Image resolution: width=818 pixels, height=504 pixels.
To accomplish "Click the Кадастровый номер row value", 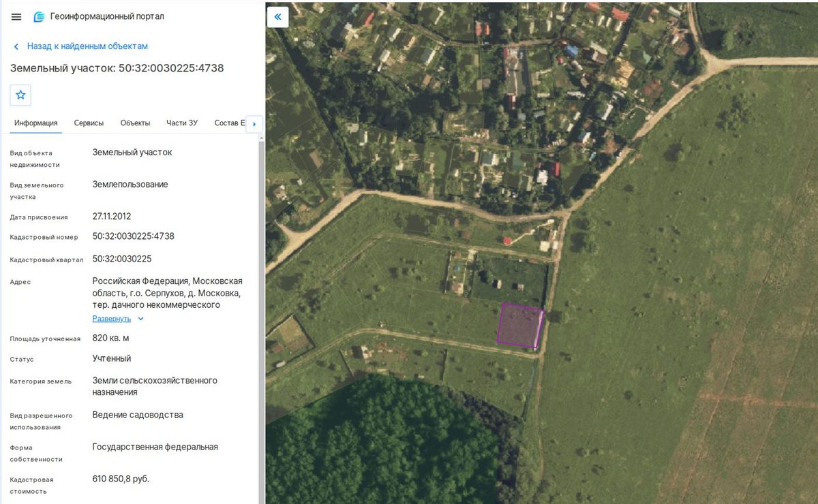I will point(134,236).
